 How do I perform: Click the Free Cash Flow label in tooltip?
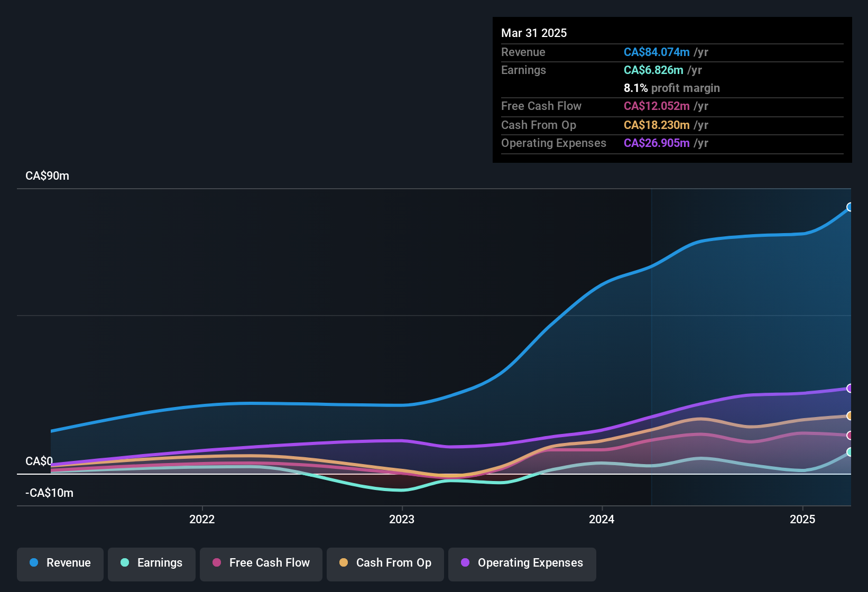tap(541, 106)
